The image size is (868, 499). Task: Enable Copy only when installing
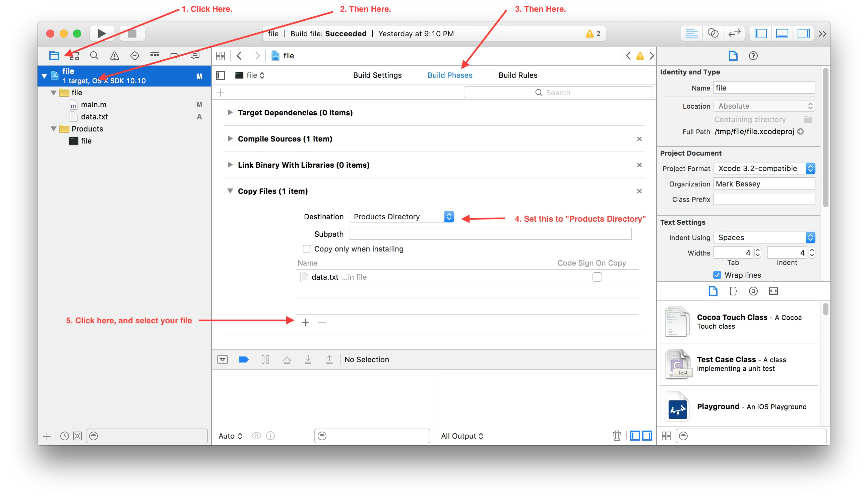click(307, 249)
